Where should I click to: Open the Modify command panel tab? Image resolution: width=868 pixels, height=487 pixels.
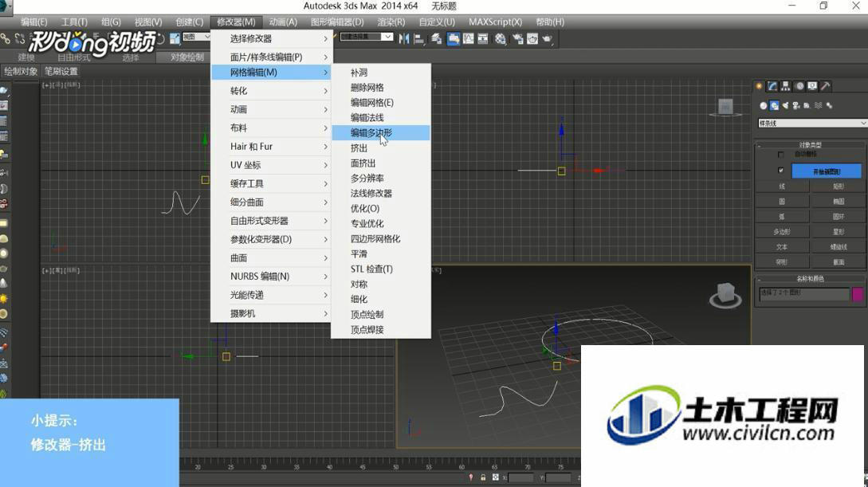click(772, 86)
